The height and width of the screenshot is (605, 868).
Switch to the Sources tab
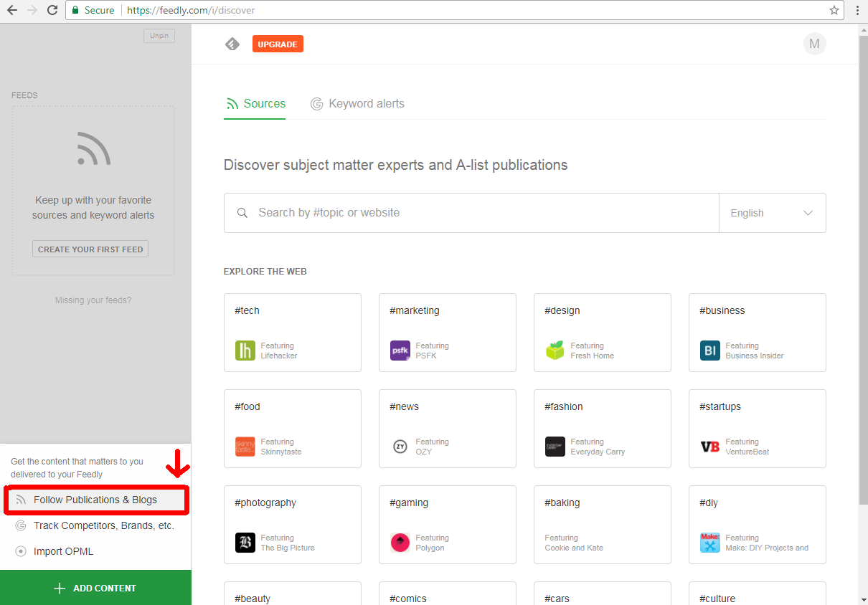(x=255, y=104)
